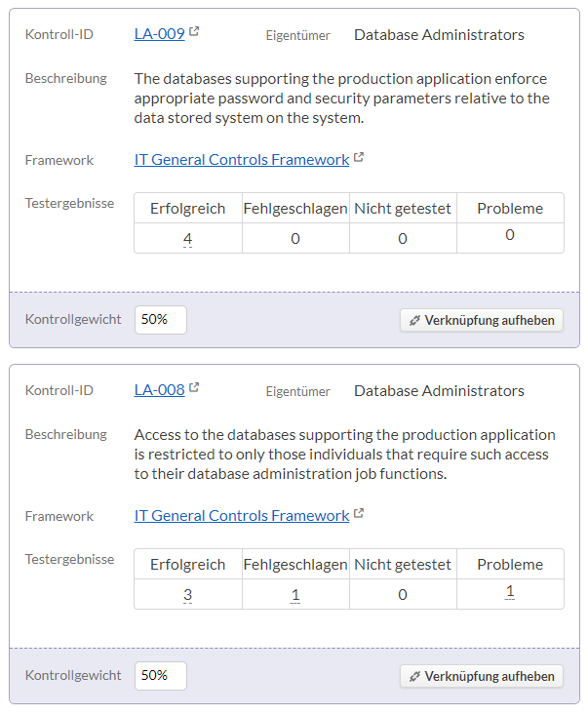Open the external link icon beside LA-008

point(194,387)
